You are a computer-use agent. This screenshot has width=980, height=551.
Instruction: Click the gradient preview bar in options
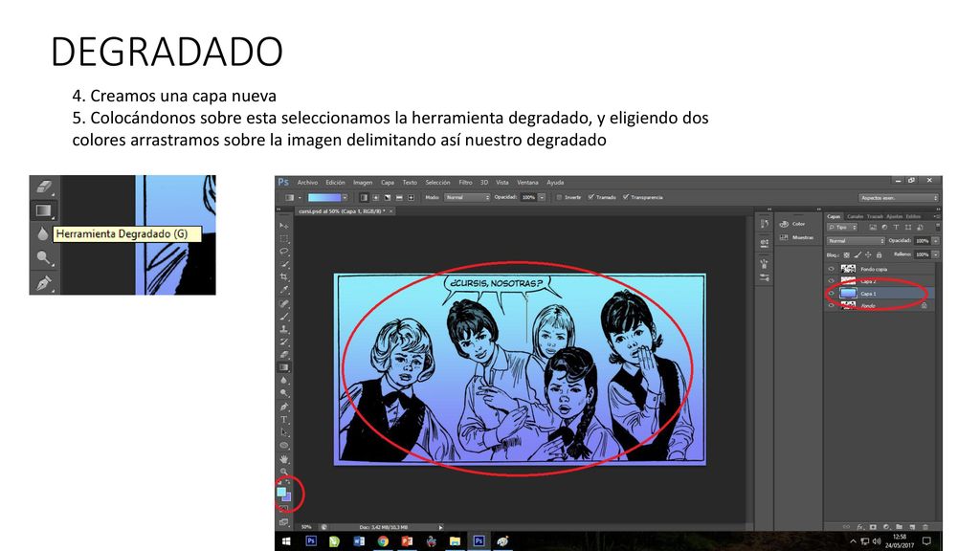coord(323,197)
